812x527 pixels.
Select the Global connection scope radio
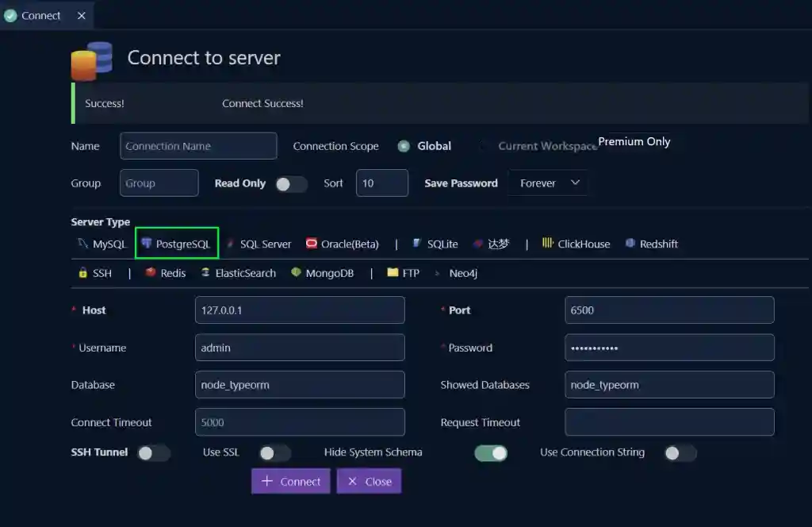[404, 146]
